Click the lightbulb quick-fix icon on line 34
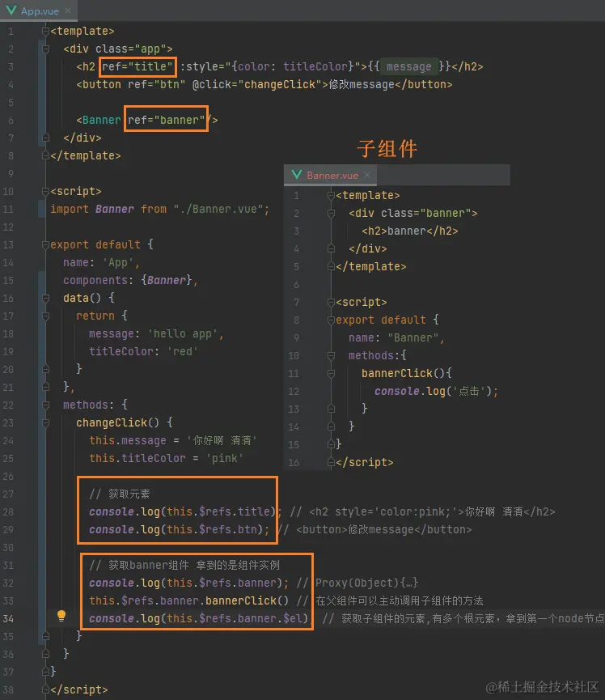The image size is (605, 700). pos(61,616)
